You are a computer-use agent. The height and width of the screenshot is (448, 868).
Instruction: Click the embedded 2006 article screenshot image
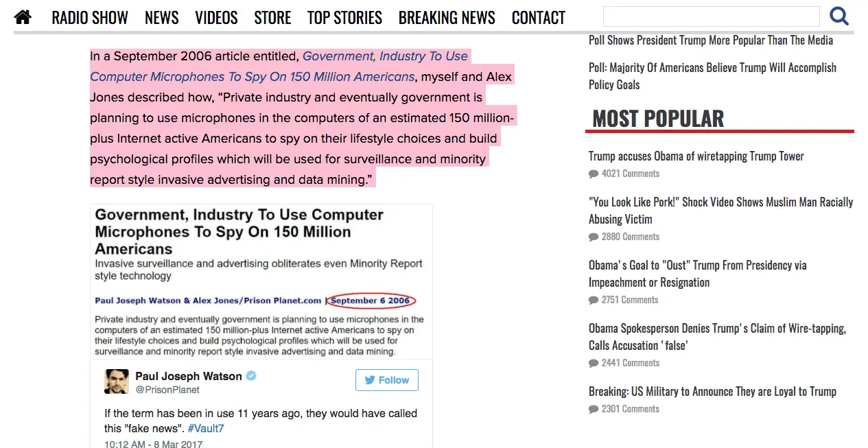(x=261, y=281)
